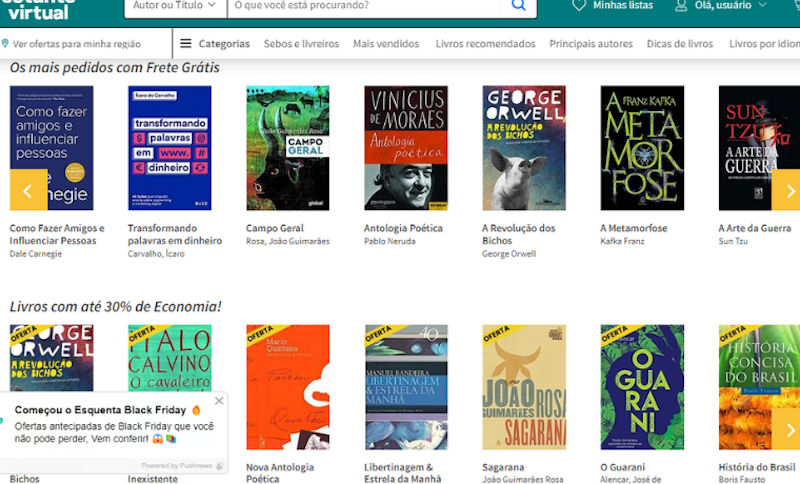Click Nova Antologia Poética title

280,473
